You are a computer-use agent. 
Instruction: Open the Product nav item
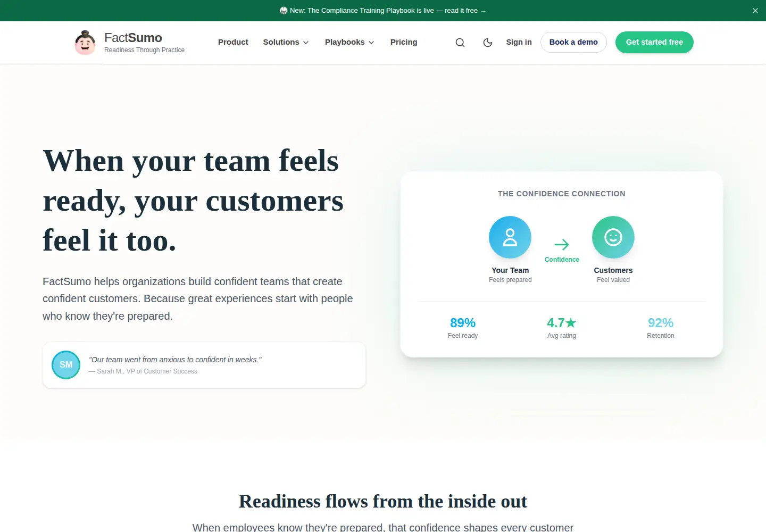coord(233,42)
